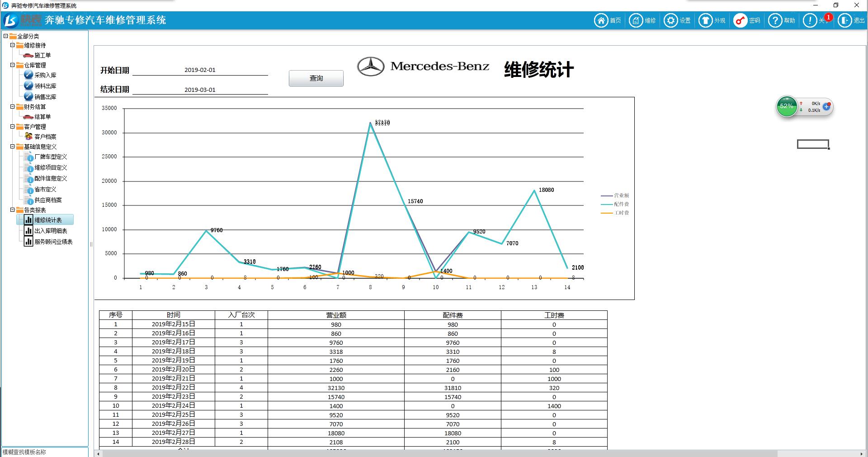Image resolution: width=868 pixels, height=457 pixels.
Task: Collapse the 仓库管理 folder node
Action: (13, 65)
